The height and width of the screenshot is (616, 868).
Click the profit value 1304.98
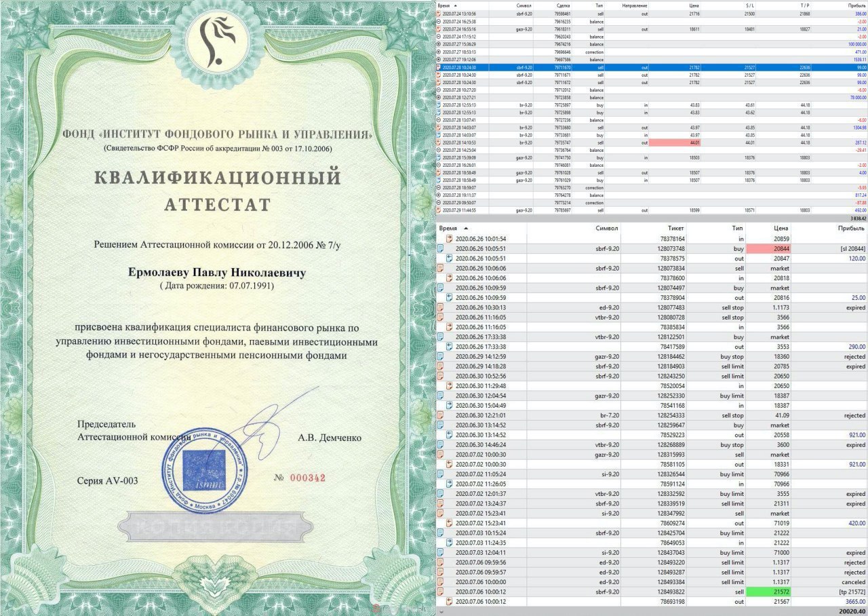859,128
